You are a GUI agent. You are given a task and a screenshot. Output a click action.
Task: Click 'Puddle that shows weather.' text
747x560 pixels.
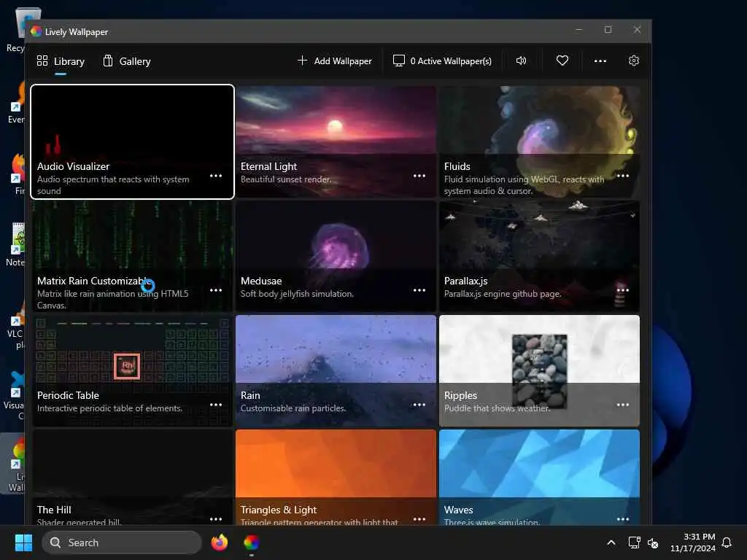497,408
